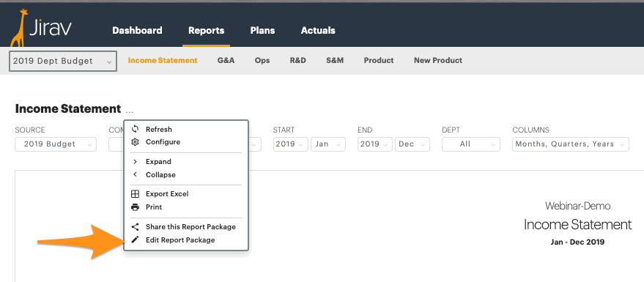This screenshot has height=282, width=644.
Task: Open the Source 2019 Budget dropdown
Action: point(56,144)
